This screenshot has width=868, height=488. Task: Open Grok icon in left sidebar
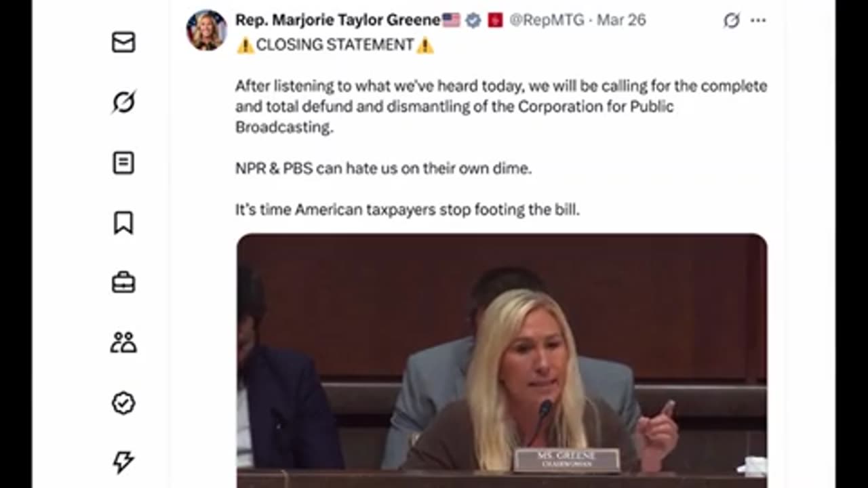pyautogui.click(x=123, y=102)
